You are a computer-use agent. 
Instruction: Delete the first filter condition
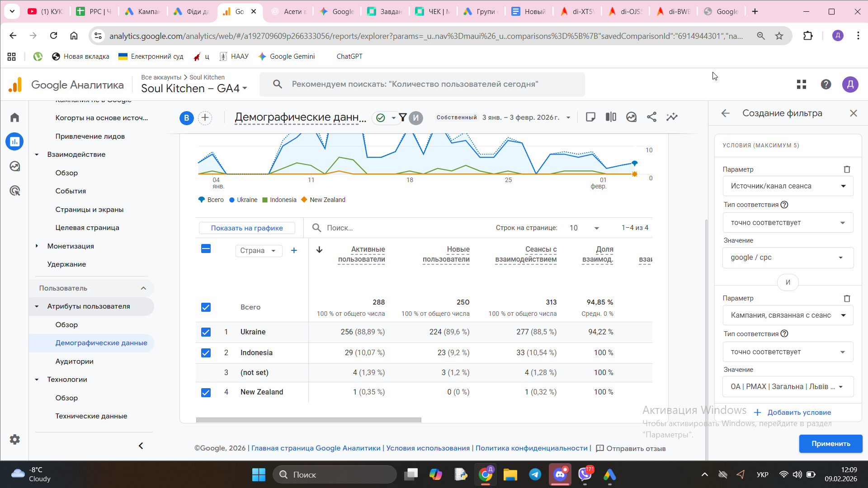click(847, 169)
